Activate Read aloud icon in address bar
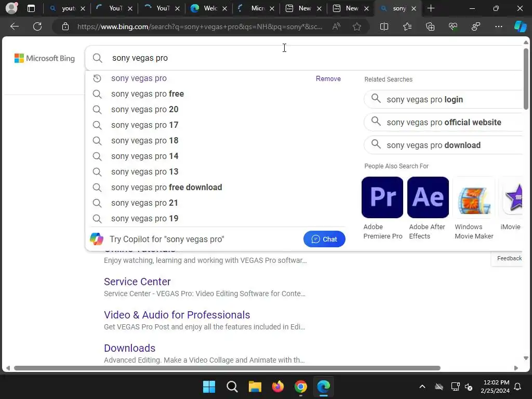532x399 pixels. coord(336,26)
